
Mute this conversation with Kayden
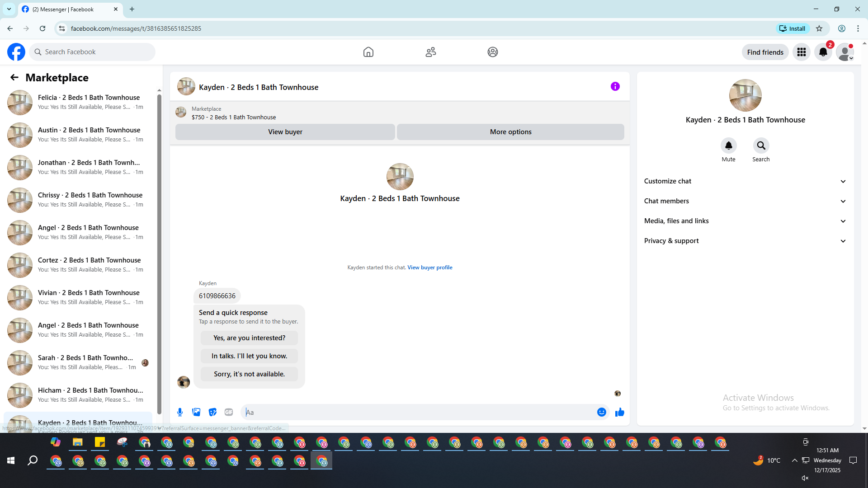(x=728, y=145)
